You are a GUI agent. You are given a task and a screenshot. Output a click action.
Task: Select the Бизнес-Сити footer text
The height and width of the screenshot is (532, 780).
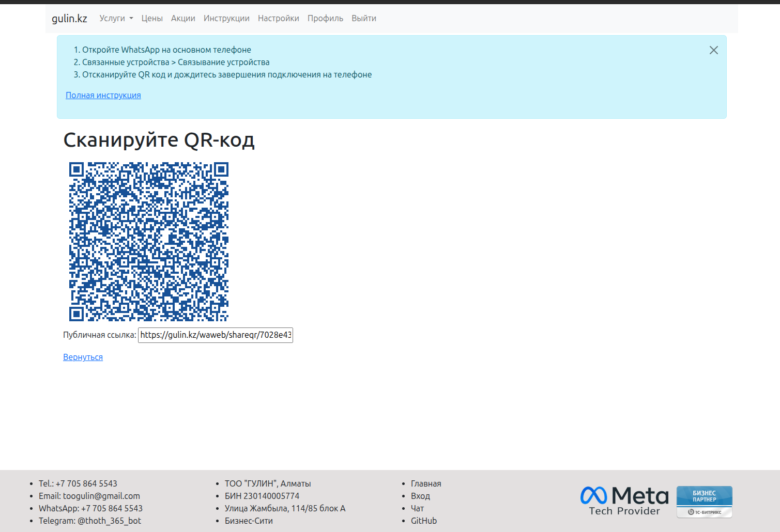(x=249, y=521)
